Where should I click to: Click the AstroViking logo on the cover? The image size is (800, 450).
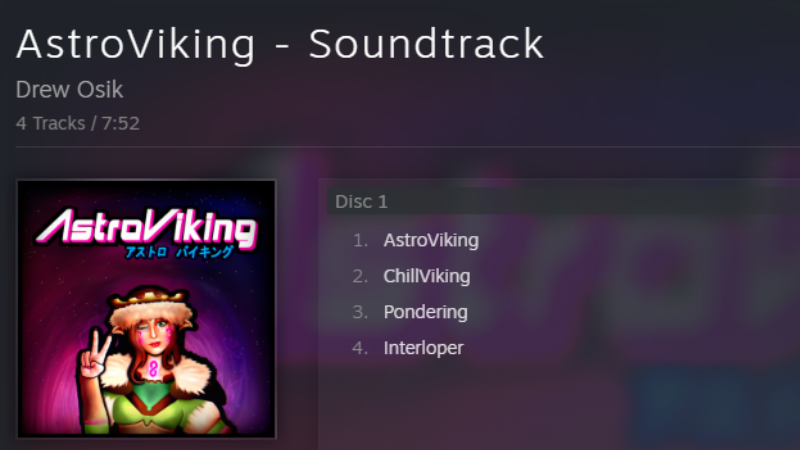(x=146, y=227)
